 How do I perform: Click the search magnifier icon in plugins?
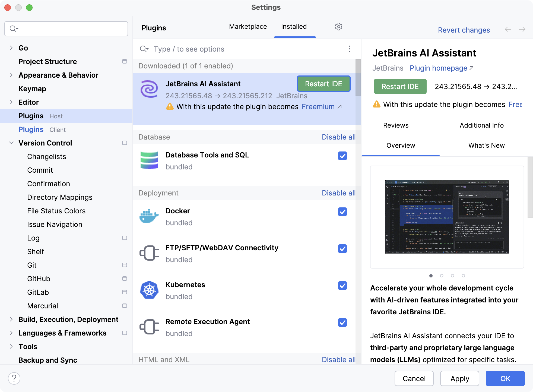tap(144, 49)
